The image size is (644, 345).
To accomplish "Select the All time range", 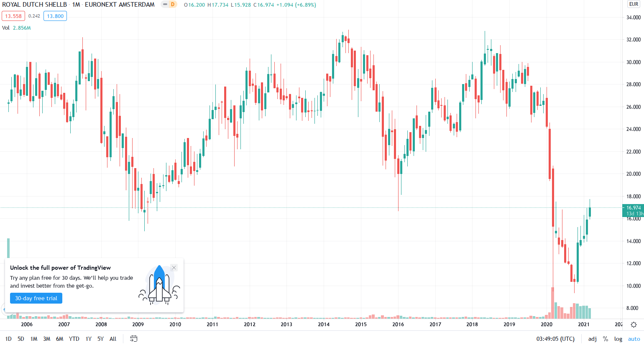I will coord(112,339).
